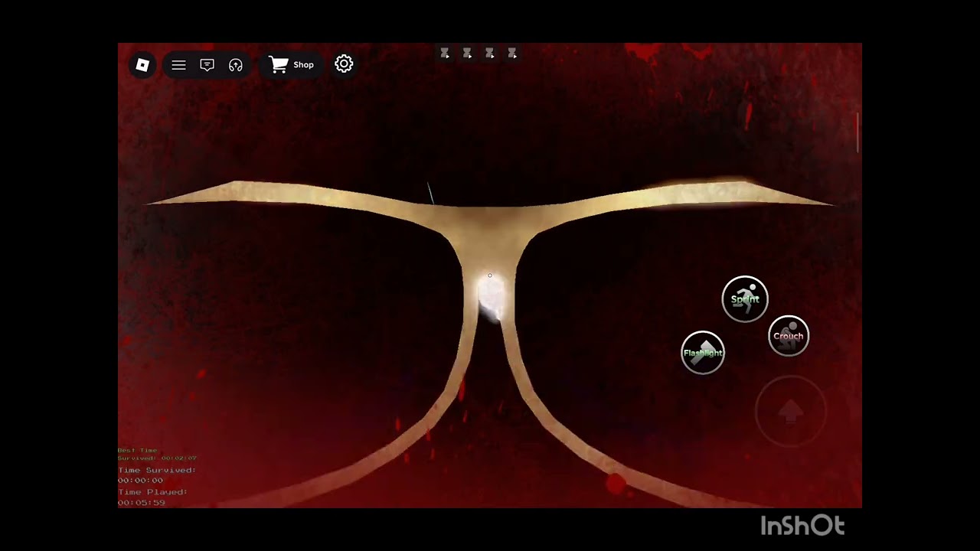Screen dimensions: 980x551
Task: Tap the jump arrow button
Action: click(791, 412)
